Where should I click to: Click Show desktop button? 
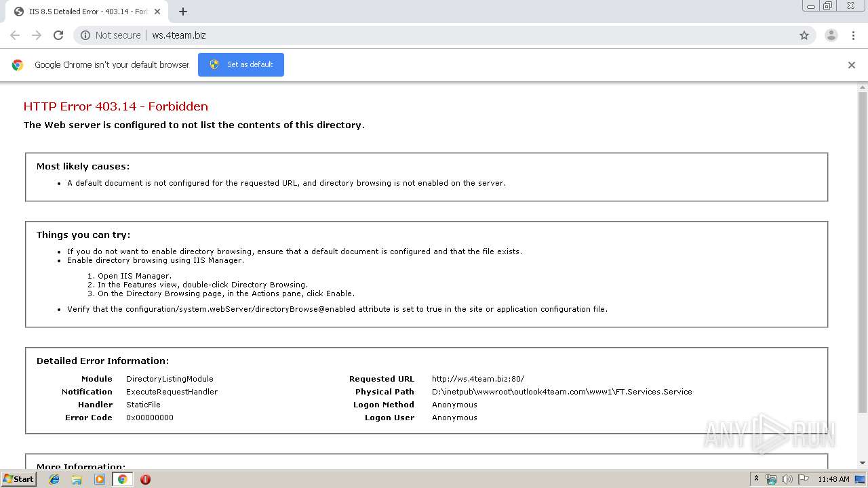click(861, 479)
